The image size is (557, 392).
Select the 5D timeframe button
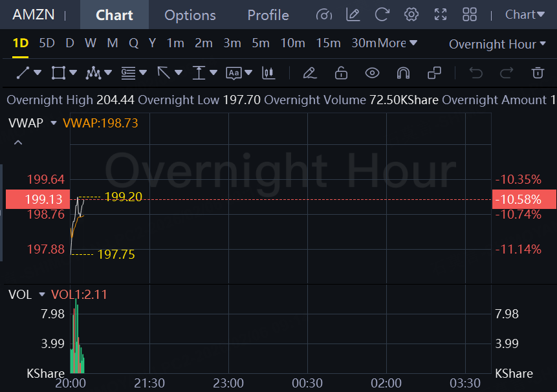47,43
